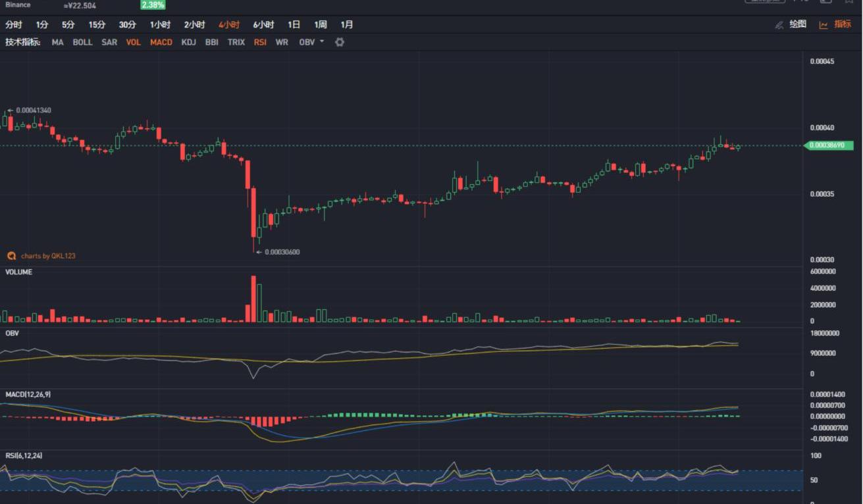Screen dimensions: 863x504
Task: Click the 18000000 OBV axis label
Action: click(825, 334)
